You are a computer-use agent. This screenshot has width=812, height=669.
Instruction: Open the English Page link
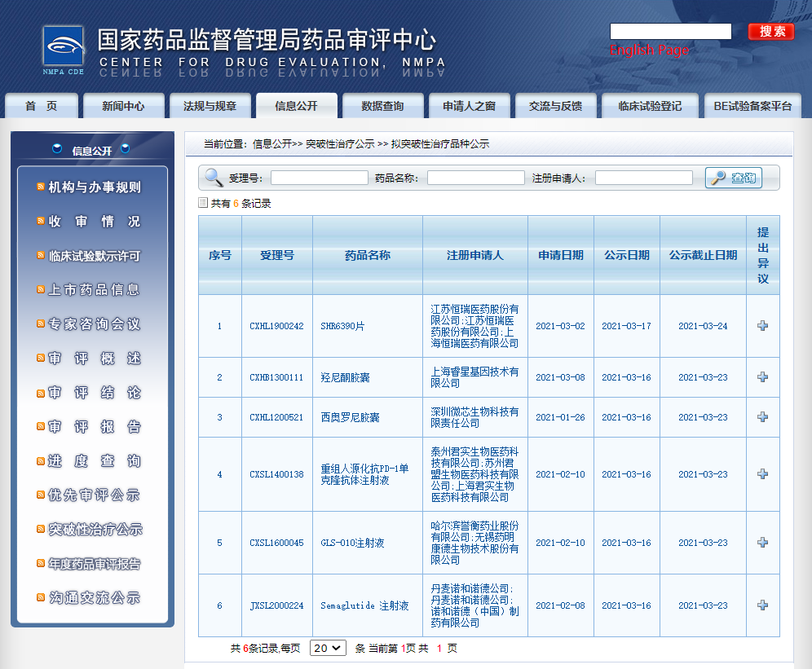[x=649, y=50]
